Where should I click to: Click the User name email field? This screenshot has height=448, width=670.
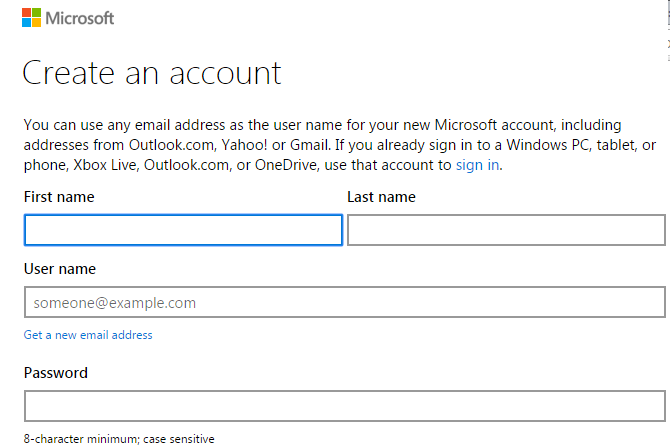tap(345, 302)
